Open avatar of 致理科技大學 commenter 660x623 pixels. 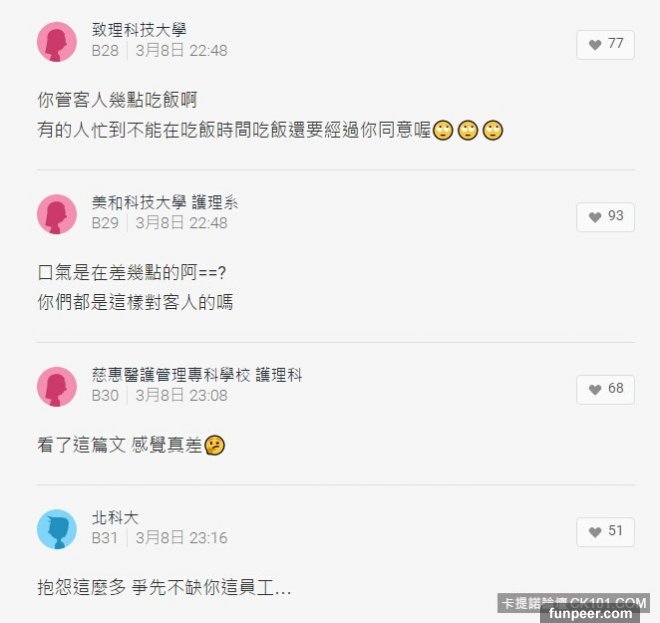[57, 42]
